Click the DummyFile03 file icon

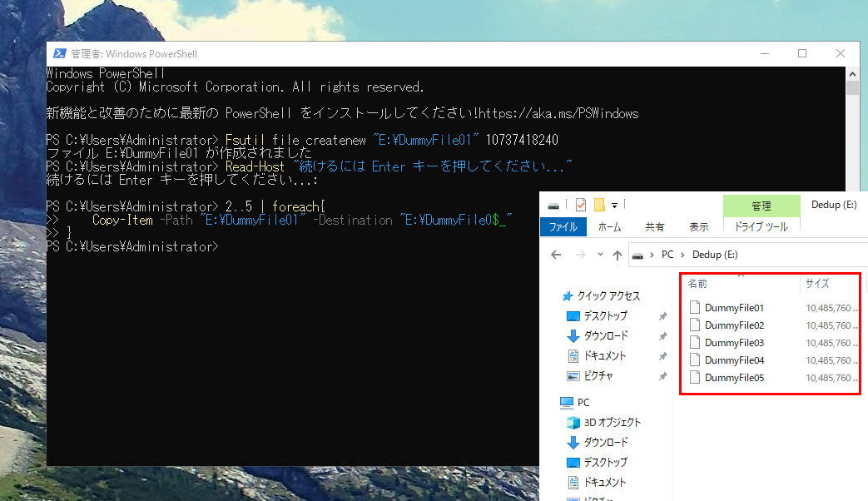coord(695,342)
